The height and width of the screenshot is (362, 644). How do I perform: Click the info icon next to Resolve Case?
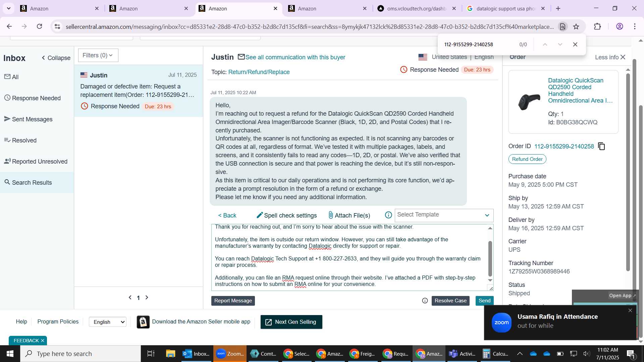[x=425, y=301]
